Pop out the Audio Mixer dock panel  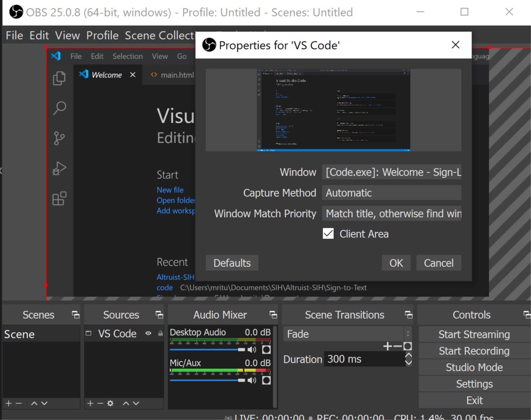pos(273,315)
